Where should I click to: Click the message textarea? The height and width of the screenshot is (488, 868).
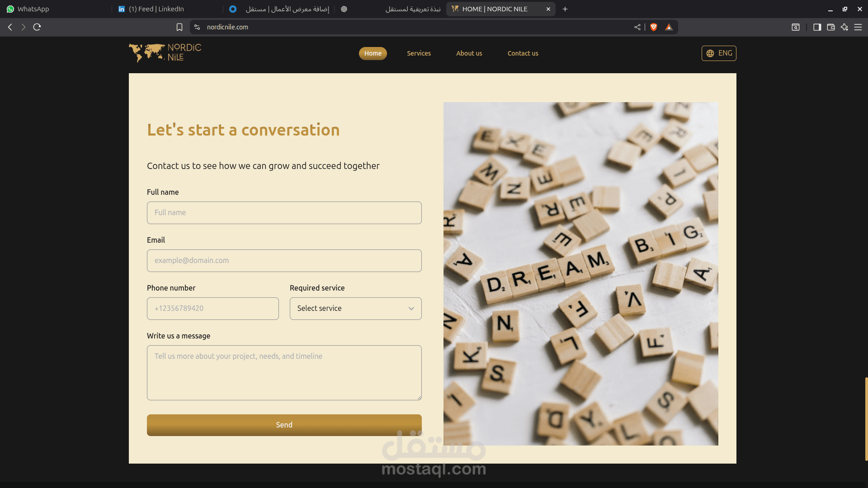[x=284, y=373]
